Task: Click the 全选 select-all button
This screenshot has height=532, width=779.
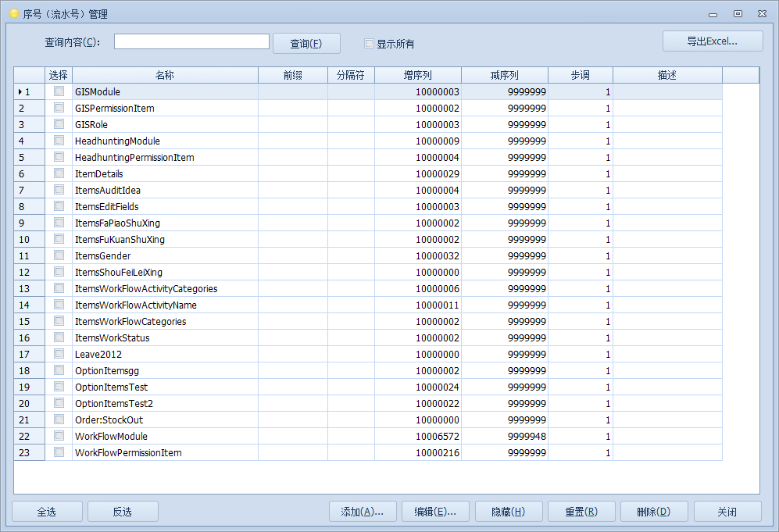Action: point(47,512)
